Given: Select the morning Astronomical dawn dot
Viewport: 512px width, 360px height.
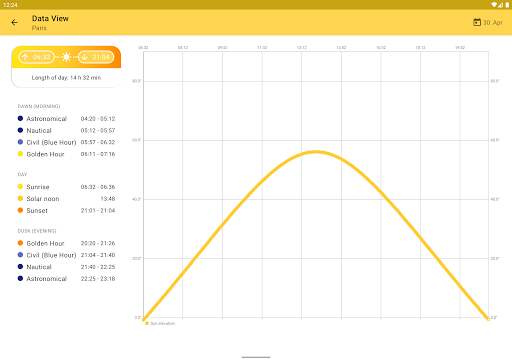Looking at the screenshot, I should click(20, 118).
